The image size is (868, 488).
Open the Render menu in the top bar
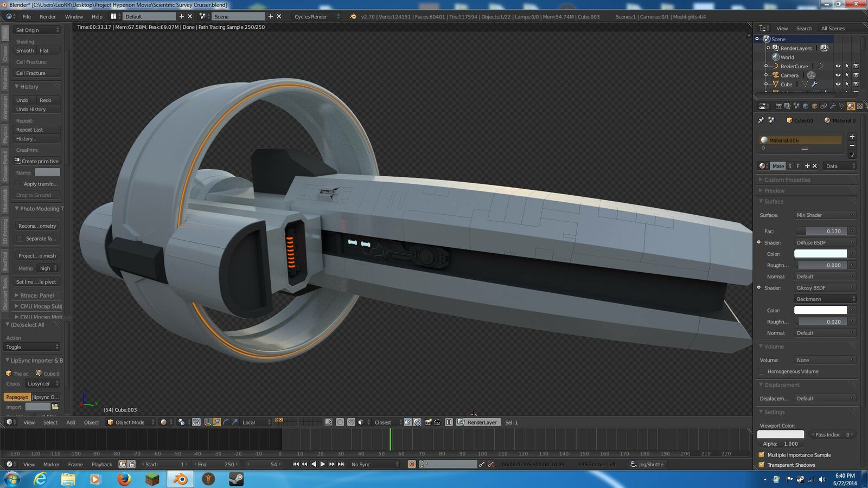(x=47, y=16)
